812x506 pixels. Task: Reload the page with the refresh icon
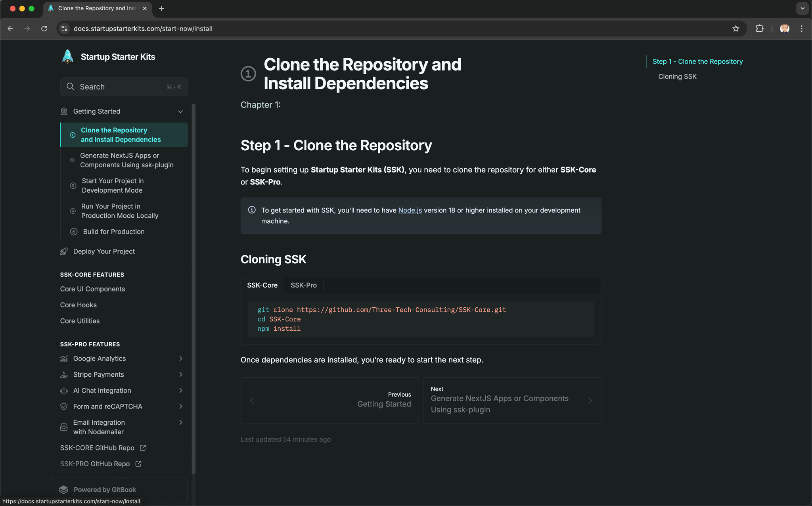coord(44,29)
